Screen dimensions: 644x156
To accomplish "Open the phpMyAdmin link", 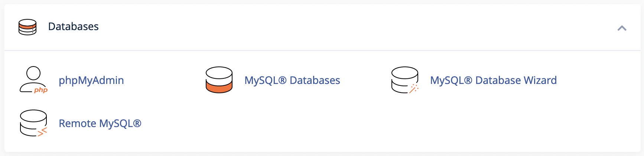I will pyautogui.click(x=91, y=80).
